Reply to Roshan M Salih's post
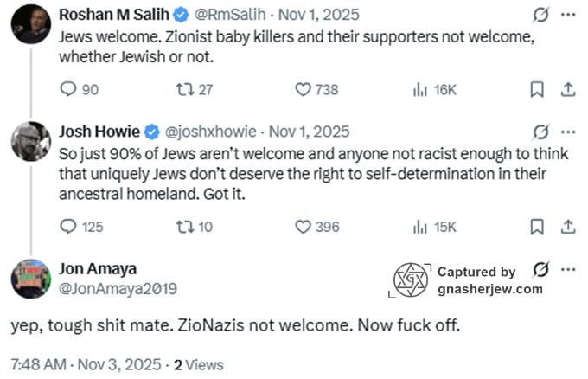This screenshot has height=379, width=588. [70, 89]
